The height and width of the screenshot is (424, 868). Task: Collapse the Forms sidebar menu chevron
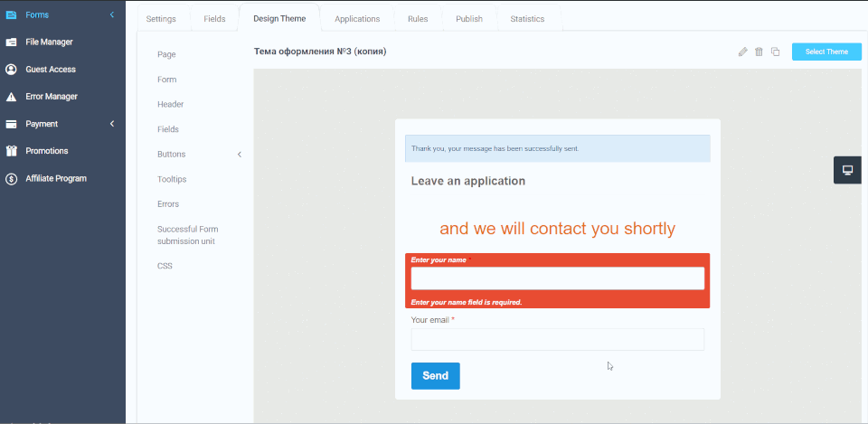[112, 15]
